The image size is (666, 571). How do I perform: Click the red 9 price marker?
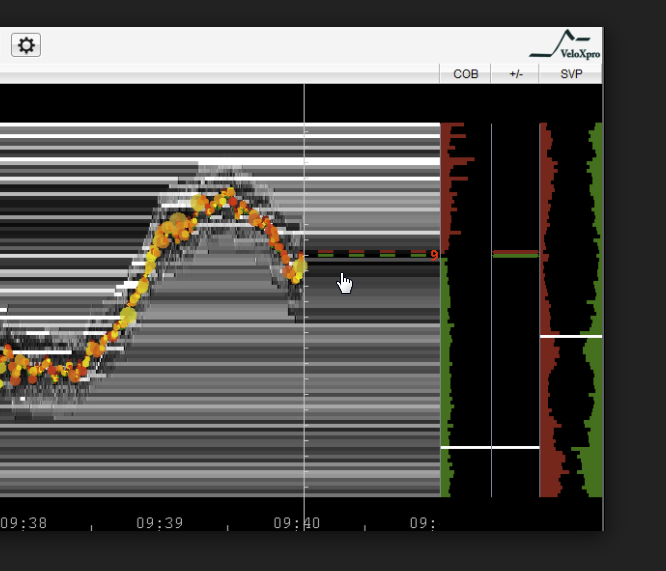pos(434,255)
